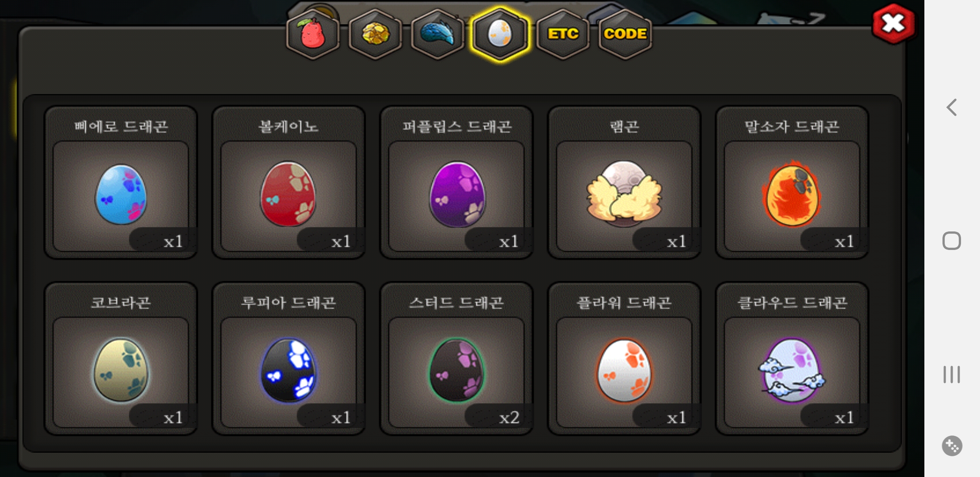Close the inventory with red X
This screenshot has height=477, width=980.
click(893, 23)
